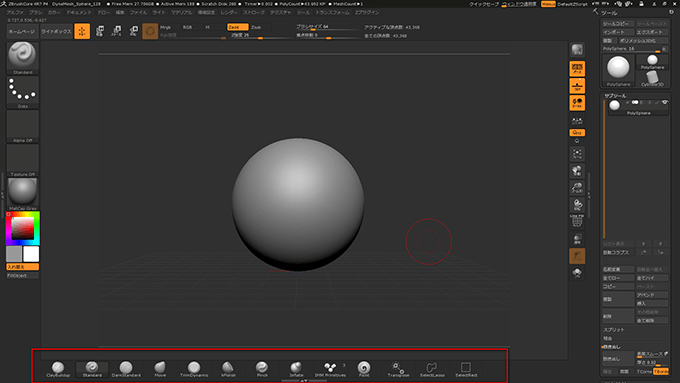The image size is (680, 383).
Task: Select the Paint brush
Action: pos(364,369)
